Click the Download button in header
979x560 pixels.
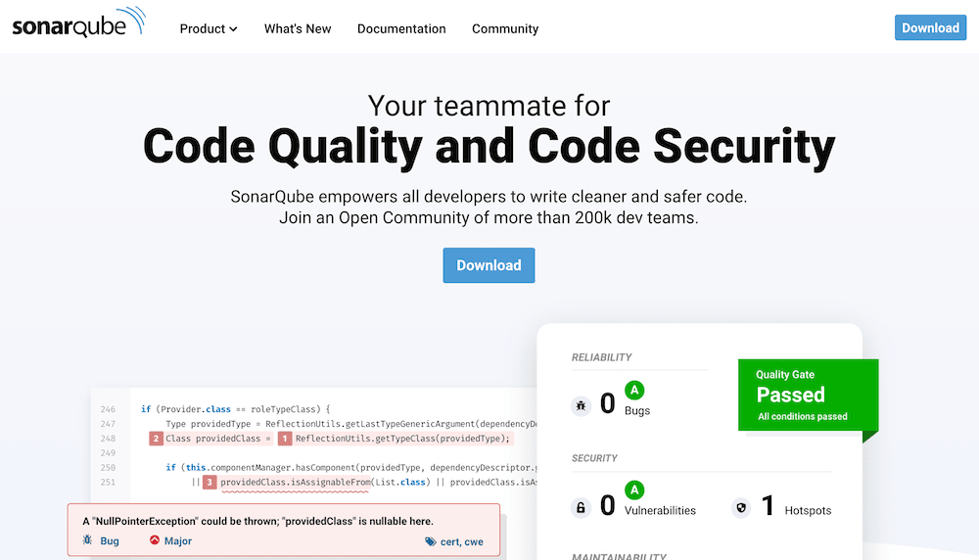[930, 28]
